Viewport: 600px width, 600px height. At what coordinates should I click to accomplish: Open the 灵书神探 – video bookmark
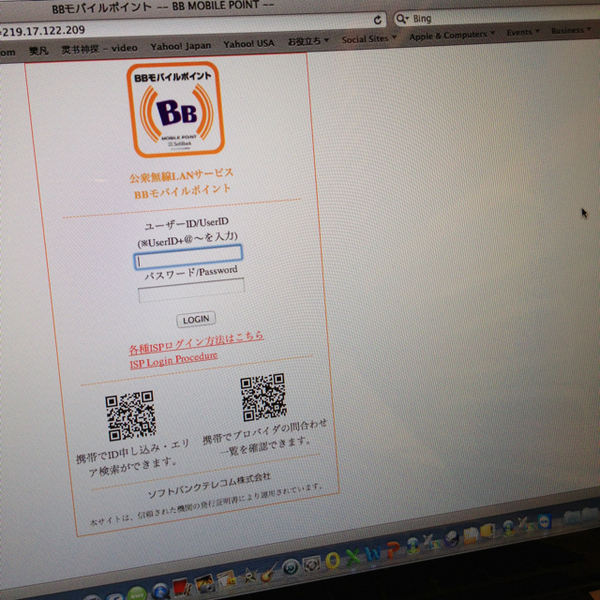pyautogui.click(x=99, y=49)
